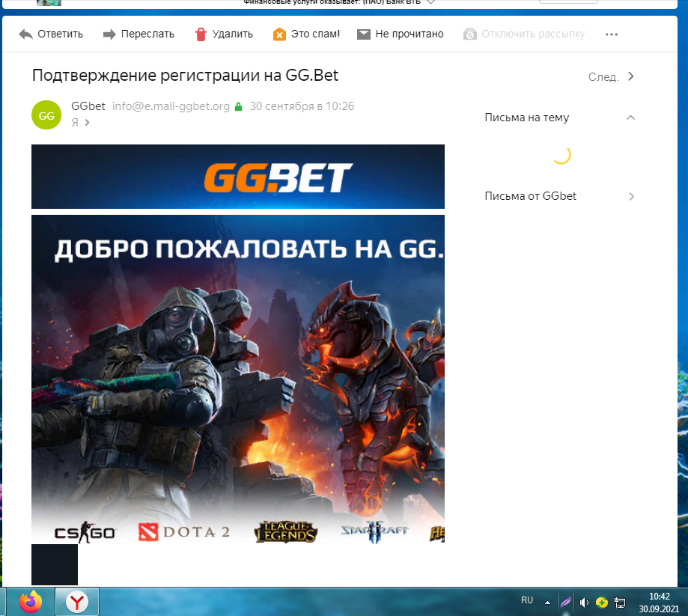Open Yandex Browser from the taskbar

tap(77, 602)
